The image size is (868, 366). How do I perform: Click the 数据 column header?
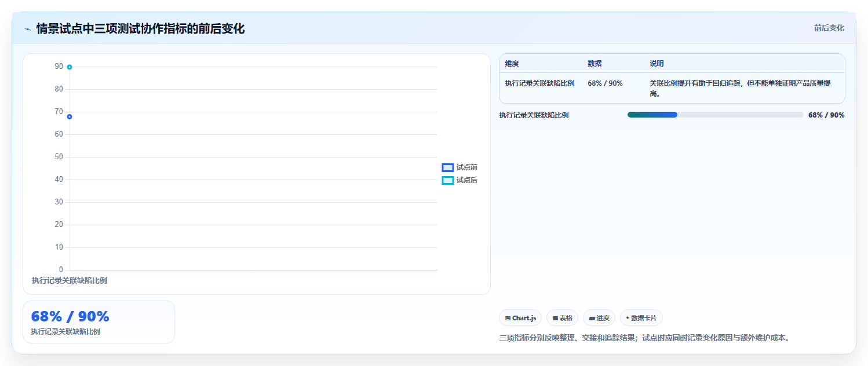point(595,64)
